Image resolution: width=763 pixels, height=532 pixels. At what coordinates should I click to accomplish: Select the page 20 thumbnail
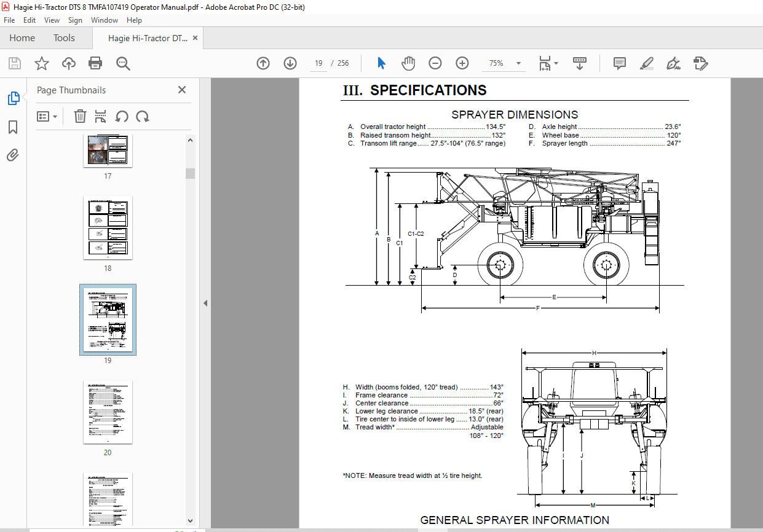tap(108, 412)
